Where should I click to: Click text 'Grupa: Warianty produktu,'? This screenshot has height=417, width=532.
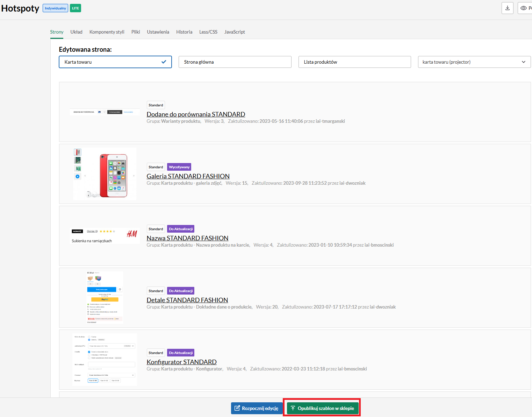(174, 121)
